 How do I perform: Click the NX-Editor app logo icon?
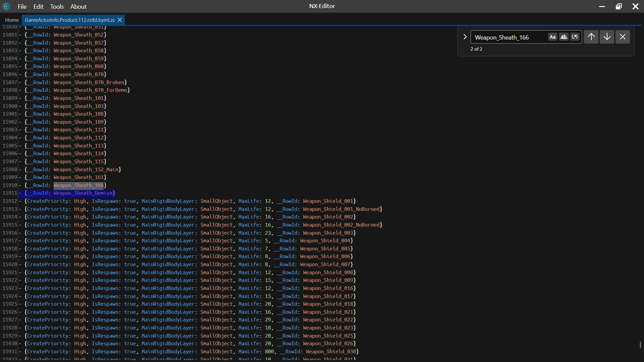click(x=6, y=6)
